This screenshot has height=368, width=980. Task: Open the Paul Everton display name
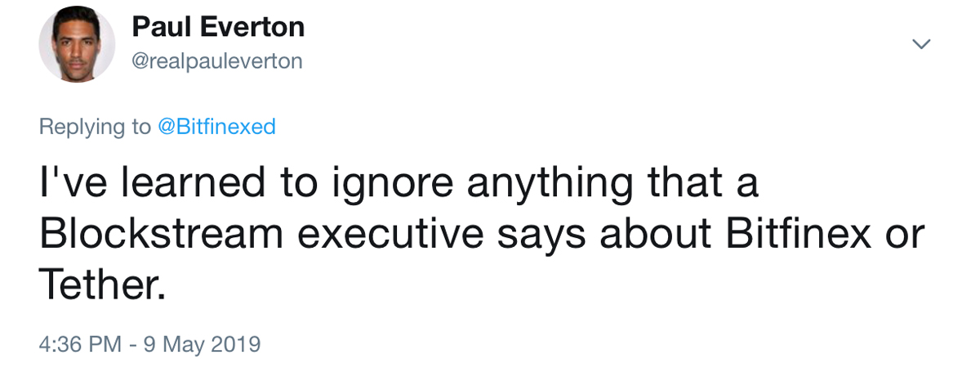[x=218, y=28]
